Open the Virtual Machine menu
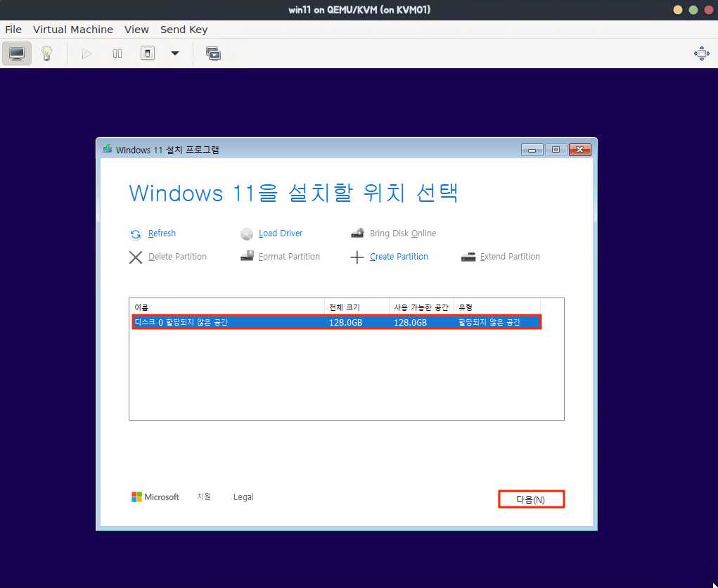This screenshot has width=718, height=588. pyautogui.click(x=73, y=30)
